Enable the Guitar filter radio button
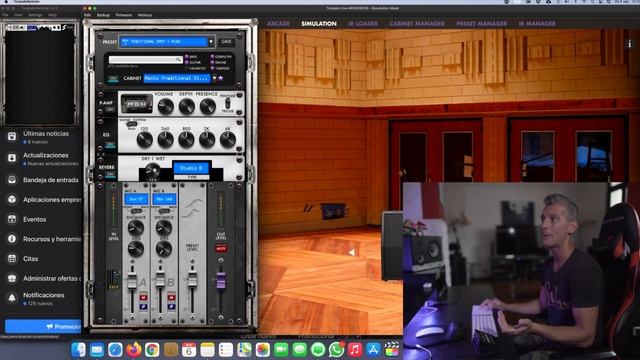 pos(187,62)
